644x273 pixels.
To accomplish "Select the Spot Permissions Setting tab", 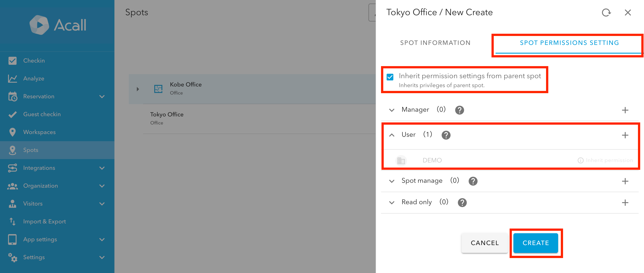I will [569, 43].
